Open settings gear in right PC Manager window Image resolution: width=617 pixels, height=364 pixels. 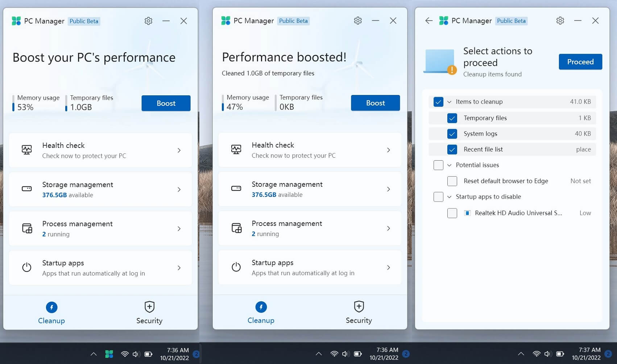560,21
